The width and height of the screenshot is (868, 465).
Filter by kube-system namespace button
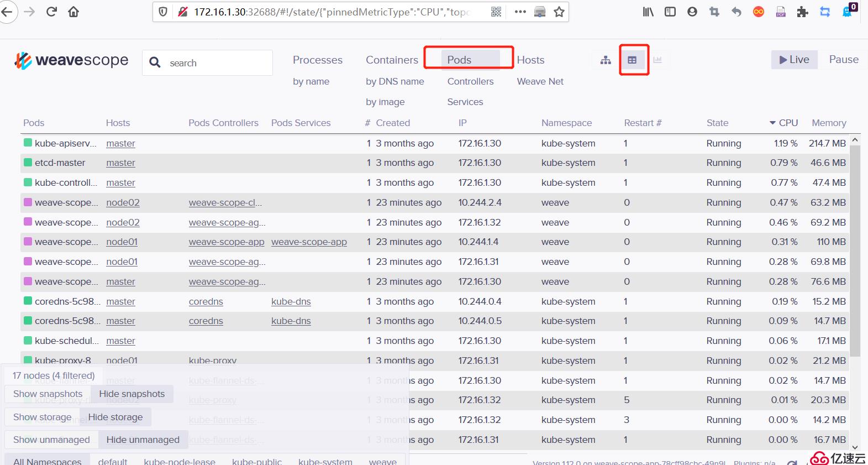(x=325, y=461)
